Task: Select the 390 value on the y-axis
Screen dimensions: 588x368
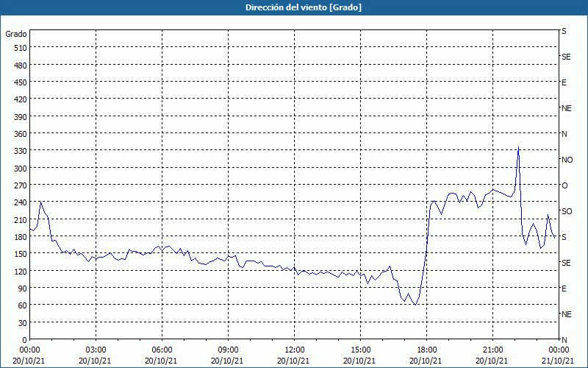Action: [21, 117]
